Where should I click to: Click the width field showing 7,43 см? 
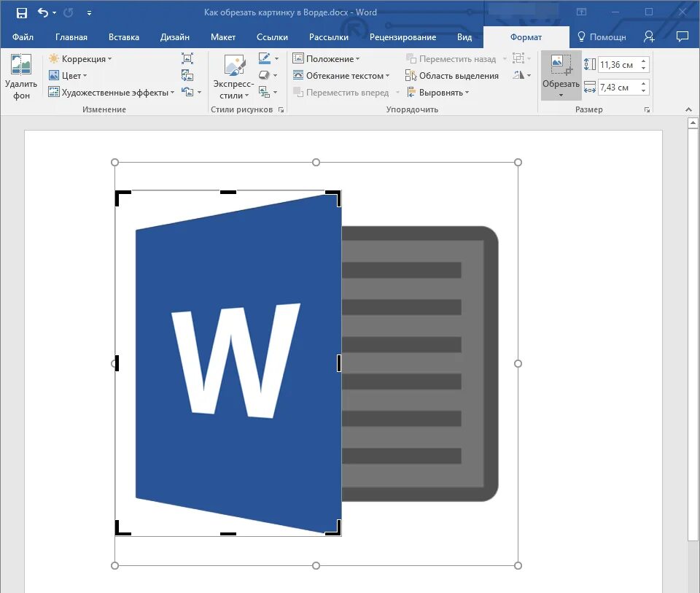click(x=618, y=87)
